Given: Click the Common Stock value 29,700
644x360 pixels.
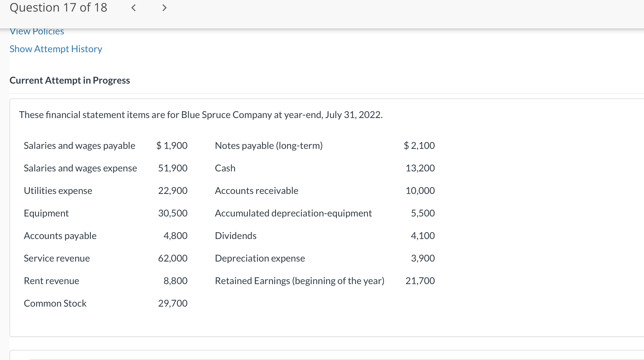Looking at the screenshot, I should [173, 303].
